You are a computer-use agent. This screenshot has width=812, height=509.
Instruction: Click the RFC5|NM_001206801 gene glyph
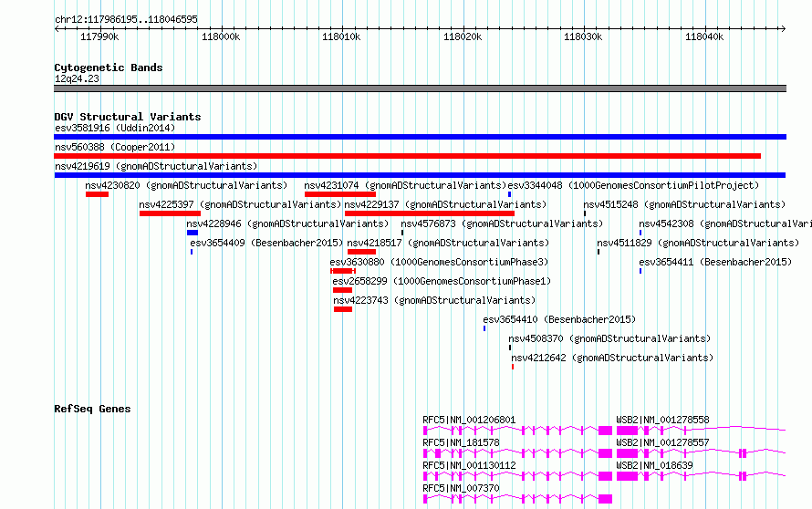tap(517, 431)
